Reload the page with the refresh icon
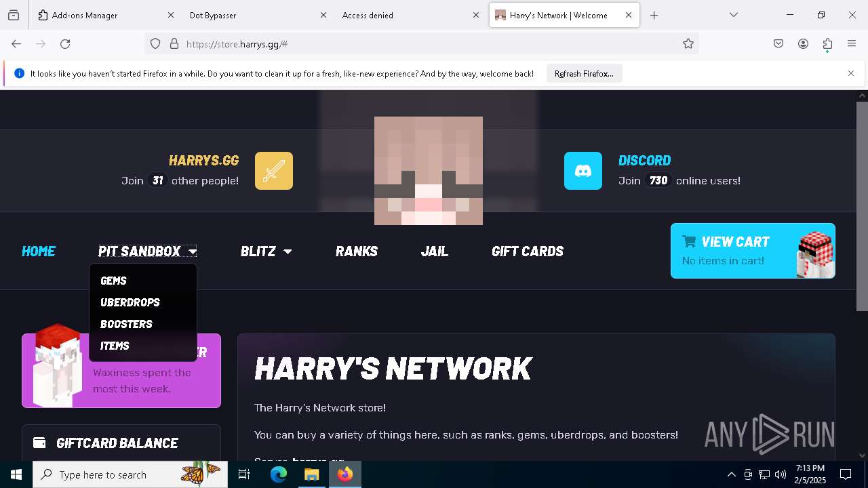 tap(65, 43)
